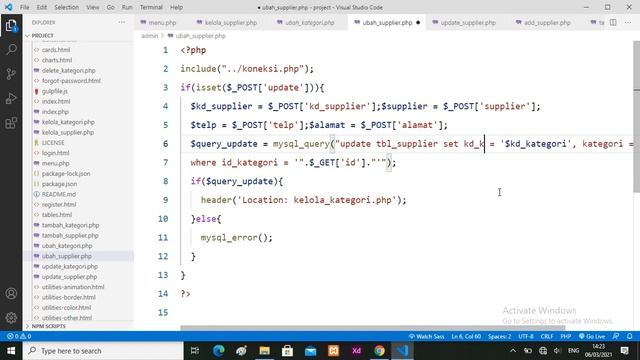Open XAMPP from the taskbar

pyautogui.click(x=333, y=351)
